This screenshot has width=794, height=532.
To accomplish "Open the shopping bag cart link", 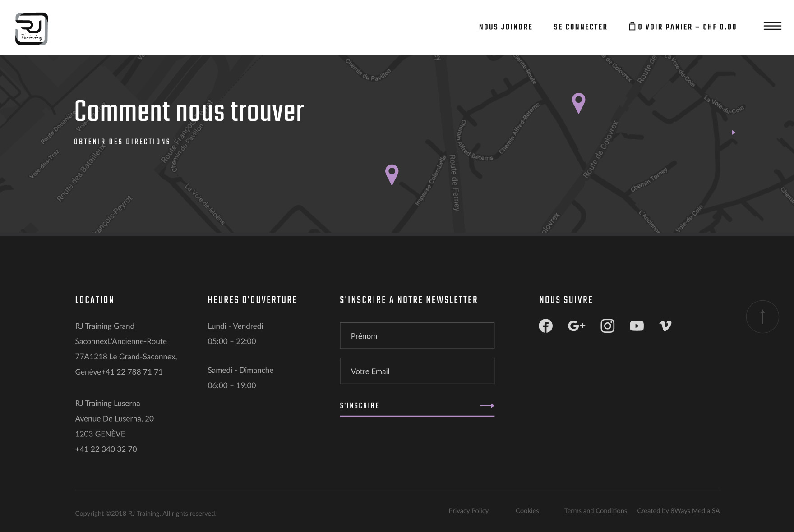I will coord(683,27).
